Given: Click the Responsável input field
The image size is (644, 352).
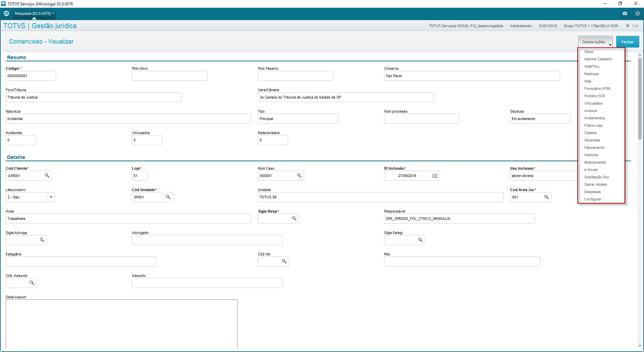Looking at the screenshot, I should click(460, 219).
